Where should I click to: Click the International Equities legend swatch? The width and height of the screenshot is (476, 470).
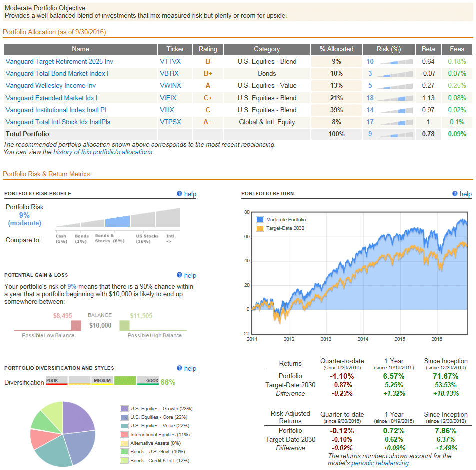click(124, 435)
